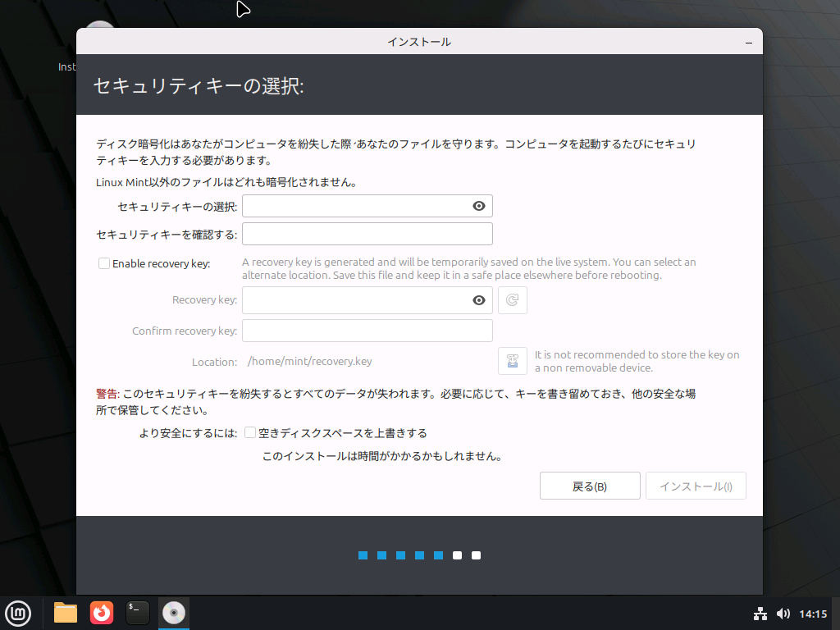Click the 戻る(B) button
840x630 pixels.
(x=590, y=486)
